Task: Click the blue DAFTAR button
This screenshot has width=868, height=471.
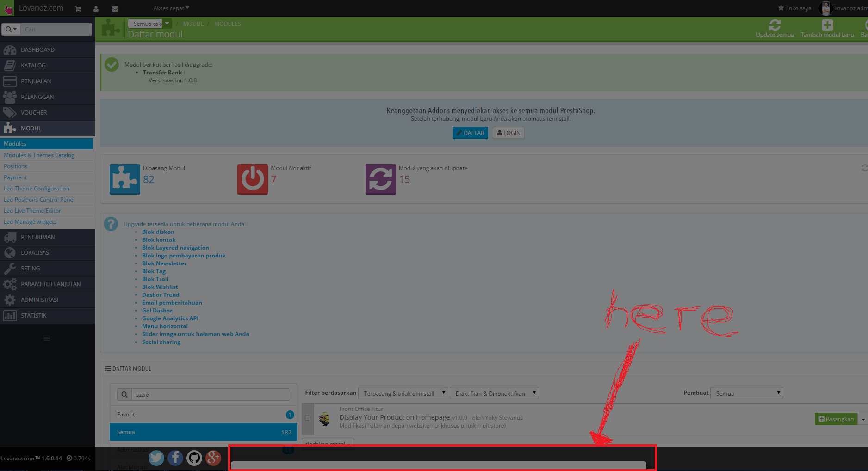Action: [x=470, y=133]
